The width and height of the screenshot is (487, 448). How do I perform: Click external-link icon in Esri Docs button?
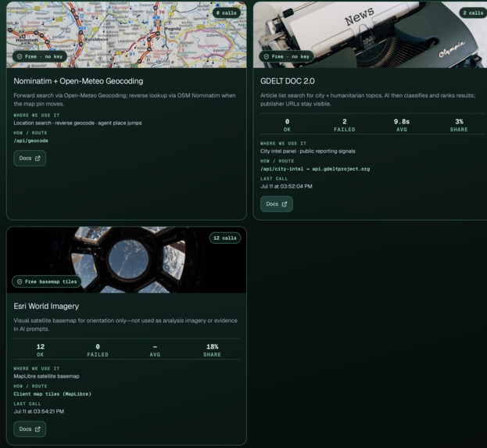coord(38,429)
